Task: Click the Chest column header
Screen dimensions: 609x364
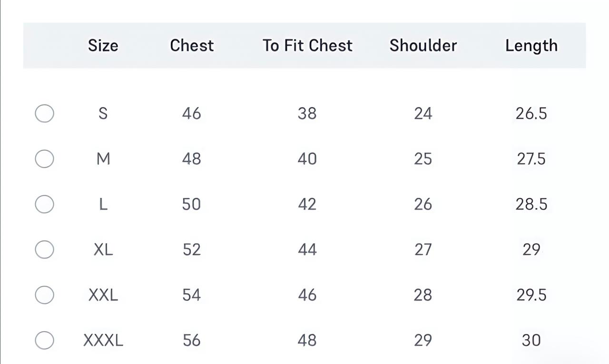Action: [x=192, y=46]
